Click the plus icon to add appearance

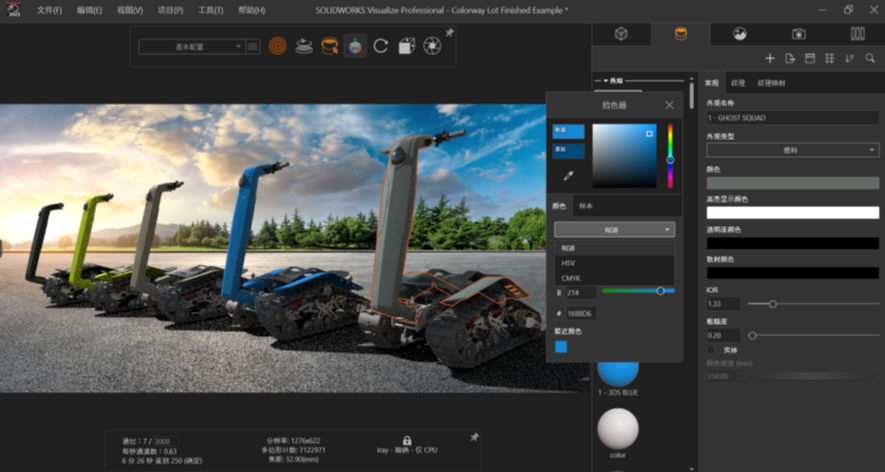(x=769, y=59)
